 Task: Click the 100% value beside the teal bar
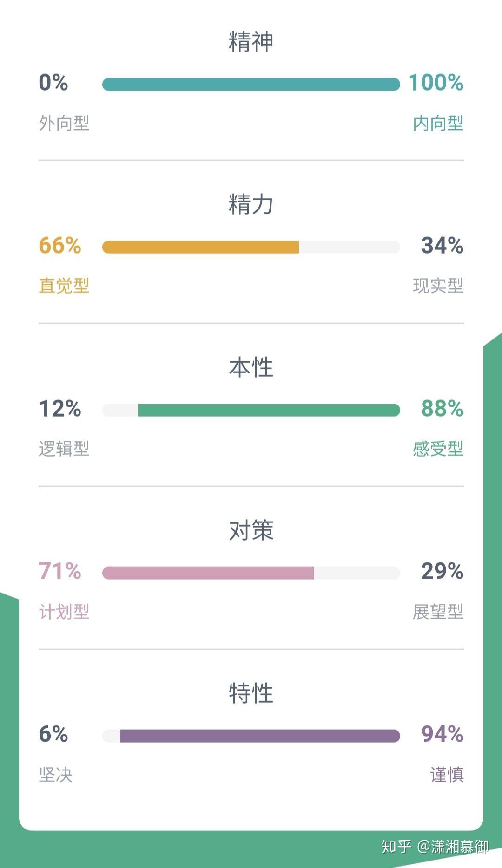pos(435,84)
